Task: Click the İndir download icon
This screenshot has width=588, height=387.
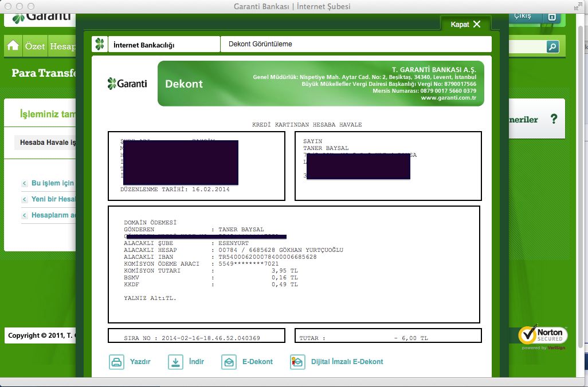Action: (175, 362)
